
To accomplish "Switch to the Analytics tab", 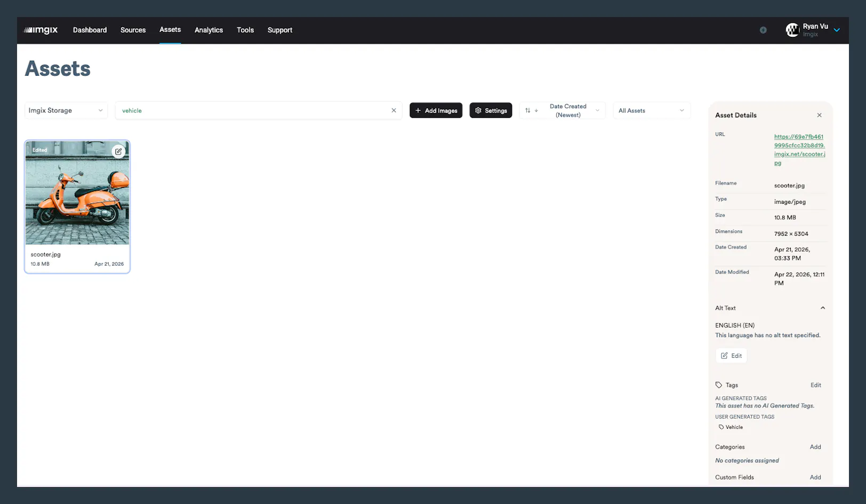I will [x=209, y=30].
